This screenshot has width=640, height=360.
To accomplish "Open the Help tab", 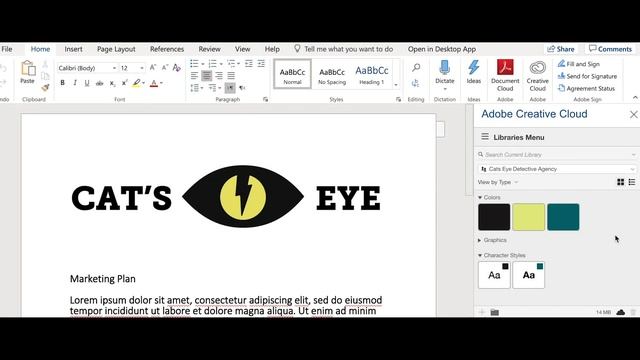I will (272, 49).
